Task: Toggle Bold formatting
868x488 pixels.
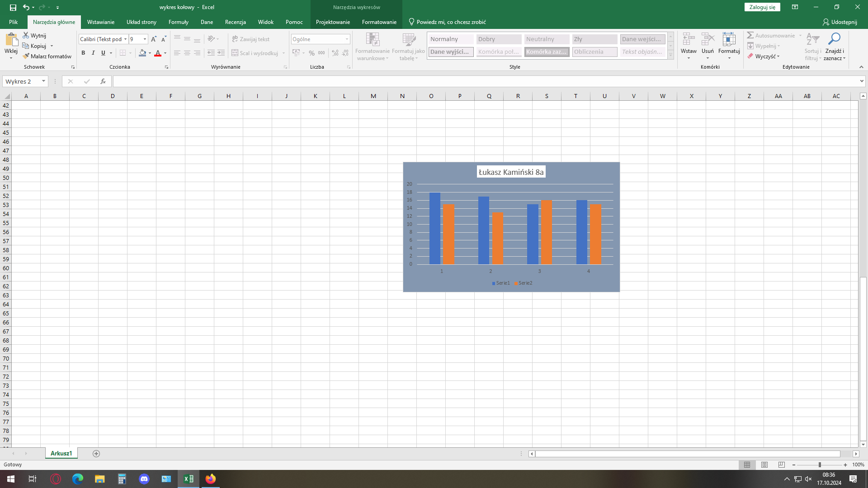Action: (x=83, y=53)
